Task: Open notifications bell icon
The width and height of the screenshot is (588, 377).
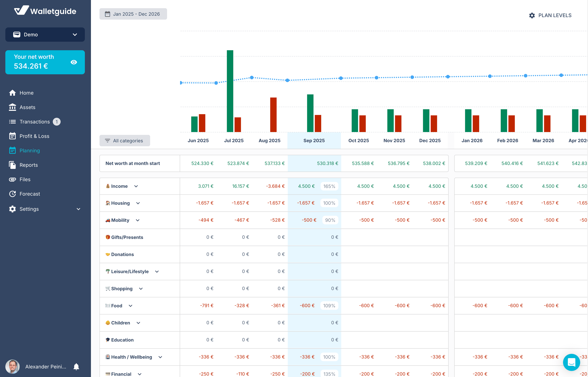Action: click(76, 366)
